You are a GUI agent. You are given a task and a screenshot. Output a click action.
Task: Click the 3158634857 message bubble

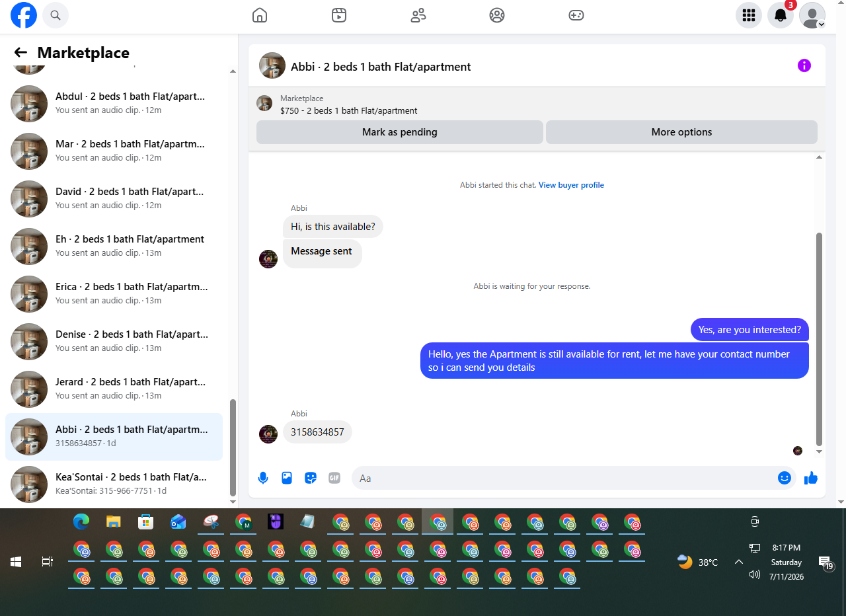[x=317, y=432]
